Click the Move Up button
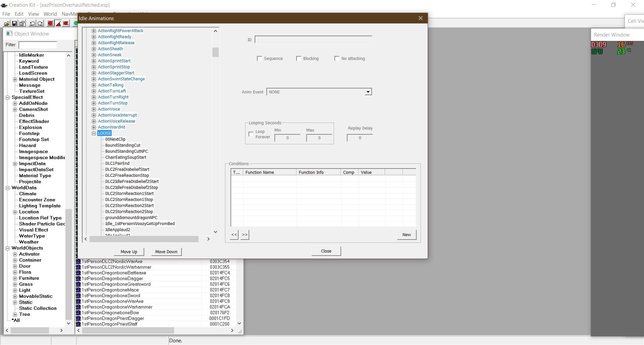Screen dimensions: 644x345 click(129, 252)
